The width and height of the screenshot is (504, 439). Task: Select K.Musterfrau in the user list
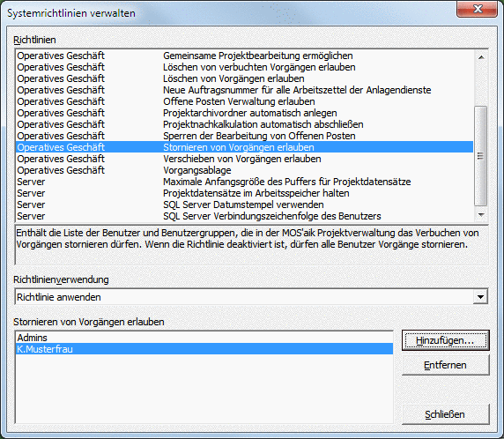point(204,349)
